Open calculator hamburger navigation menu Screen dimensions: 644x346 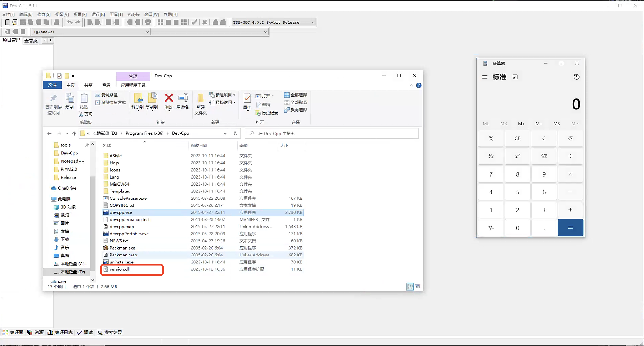point(484,77)
